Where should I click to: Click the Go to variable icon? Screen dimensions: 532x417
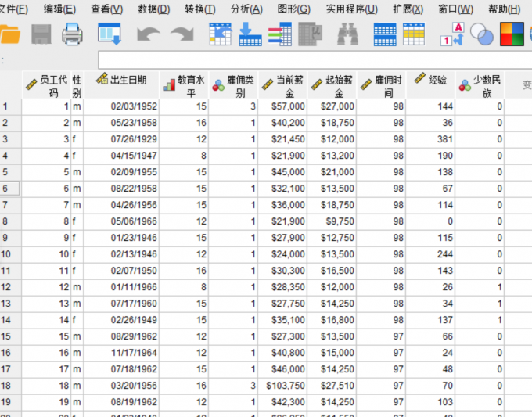click(x=250, y=34)
